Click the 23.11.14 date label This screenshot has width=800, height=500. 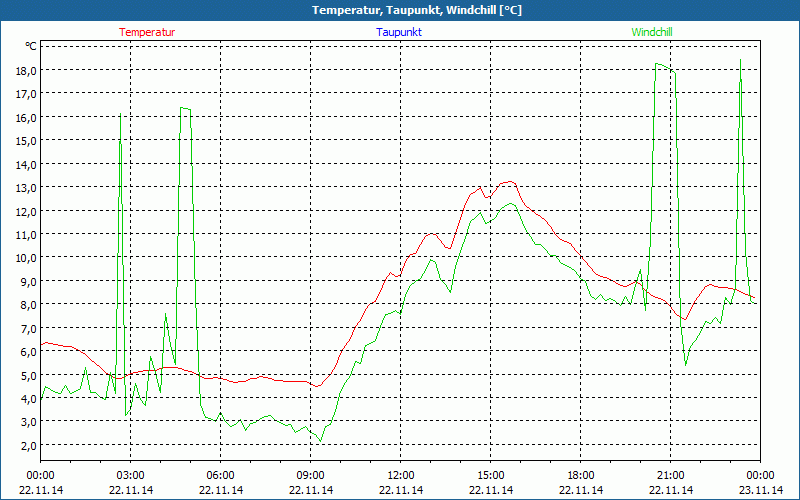(x=761, y=490)
